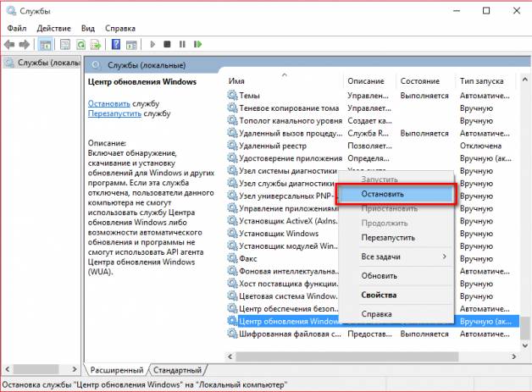Click the Перезапустить службу link
The image size is (532, 392).
(x=114, y=113)
